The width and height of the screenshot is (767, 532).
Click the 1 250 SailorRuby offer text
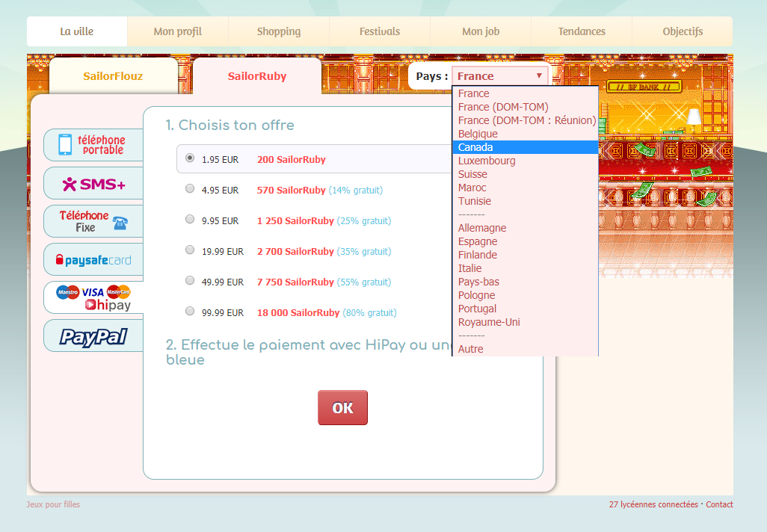pyautogui.click(x=295, y=220)
